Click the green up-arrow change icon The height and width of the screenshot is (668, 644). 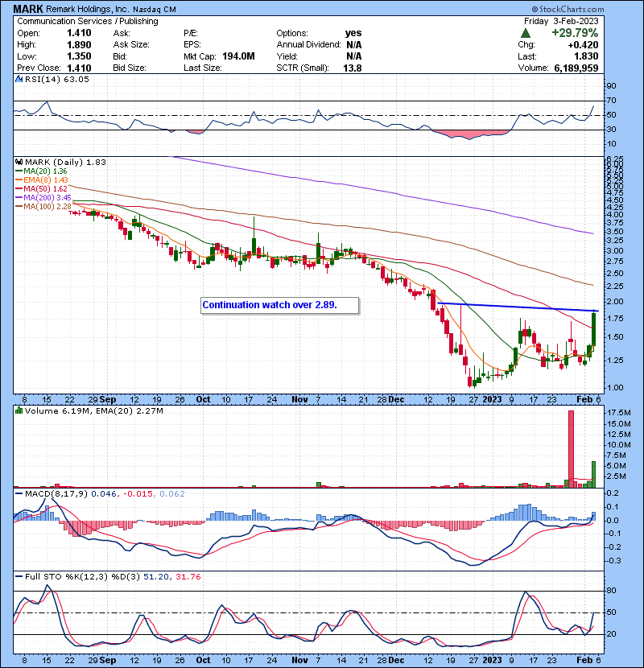[x=526, y=33]
